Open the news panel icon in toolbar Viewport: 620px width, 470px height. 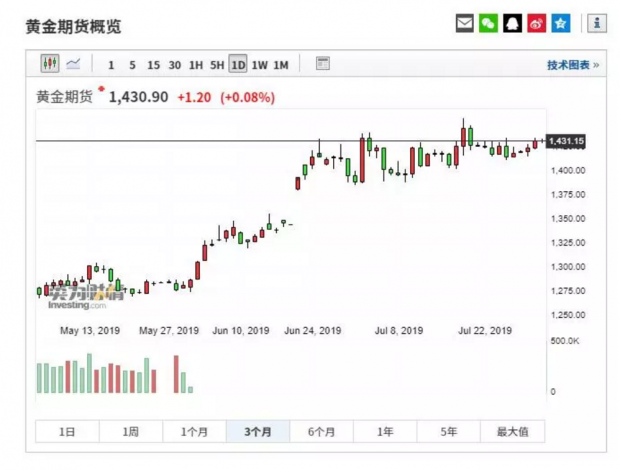point(323,63)
